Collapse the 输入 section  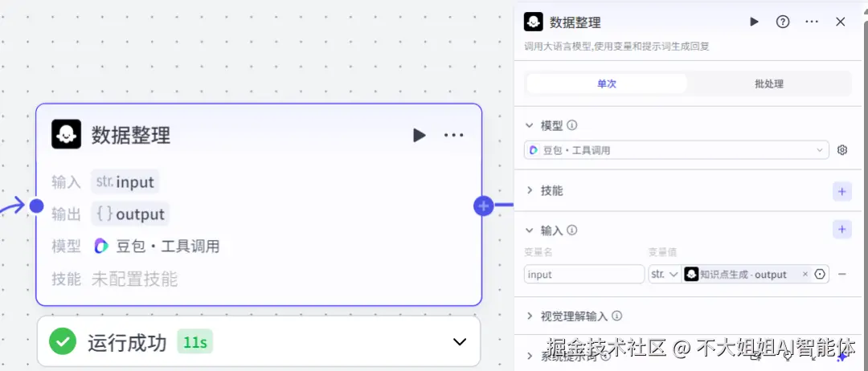[530, 230]
